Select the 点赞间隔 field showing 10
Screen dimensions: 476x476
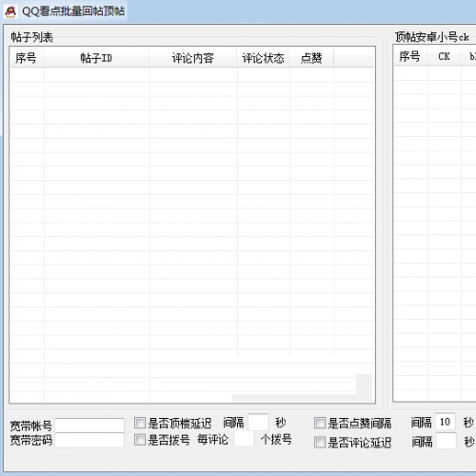[446, 422]
